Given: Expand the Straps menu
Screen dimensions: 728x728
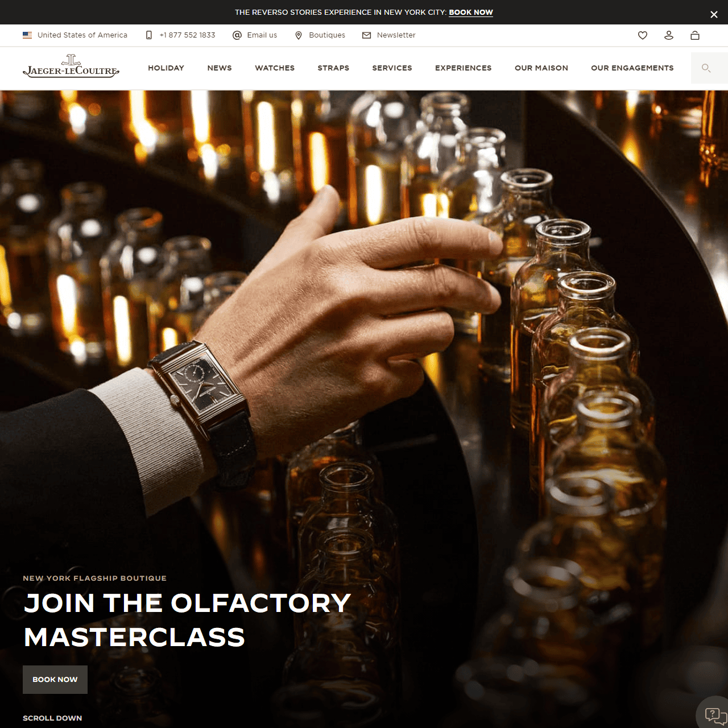Looking at the screenshot, I should coord(333,68).
